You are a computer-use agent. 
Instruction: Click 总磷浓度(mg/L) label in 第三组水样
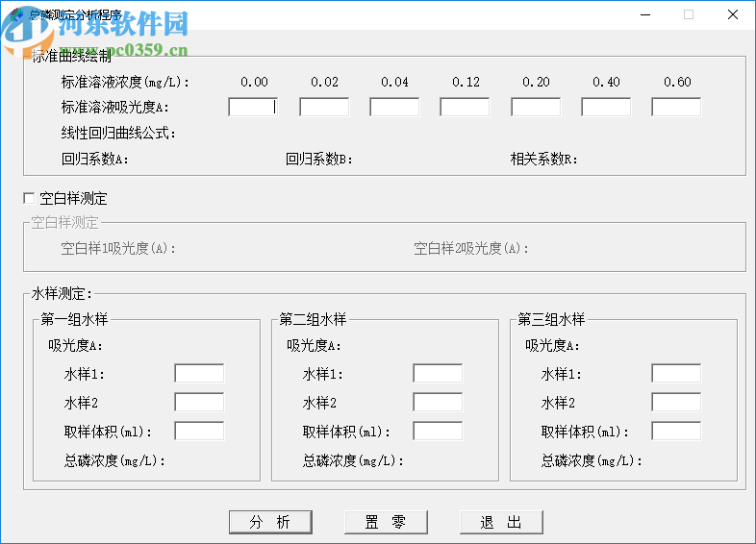coord(592,461)
